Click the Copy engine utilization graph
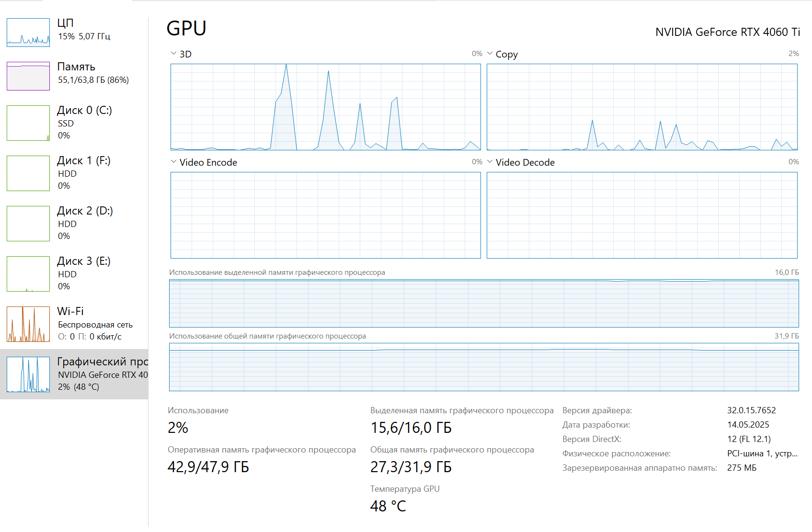The image size is (812, 532). click(642, 107)
